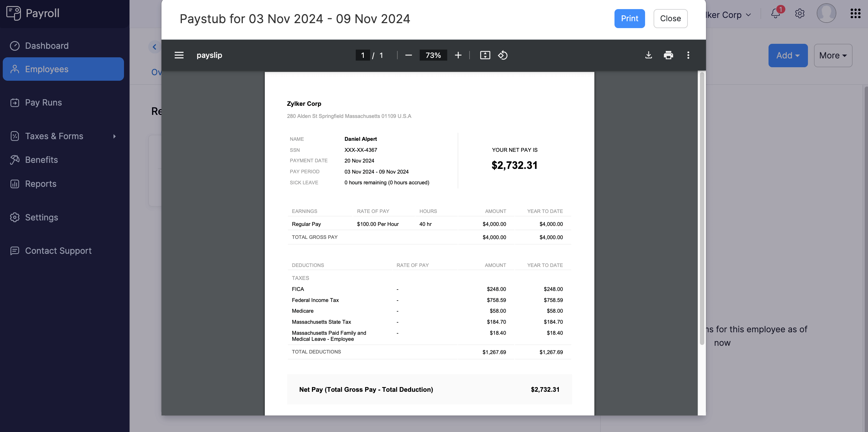Viewport: 868px width, 432px height.
Task: Rotate the payslip page counterclockwise
Action: pyautogui.click(x=503, y=55)
